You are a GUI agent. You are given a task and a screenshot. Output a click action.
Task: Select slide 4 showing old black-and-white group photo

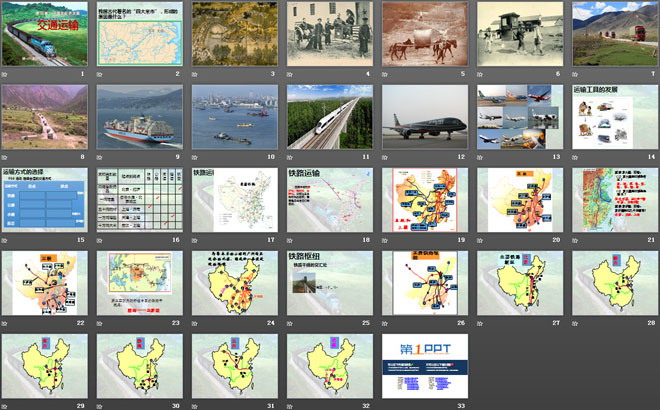pyautogui.click(x=330, y=34)
